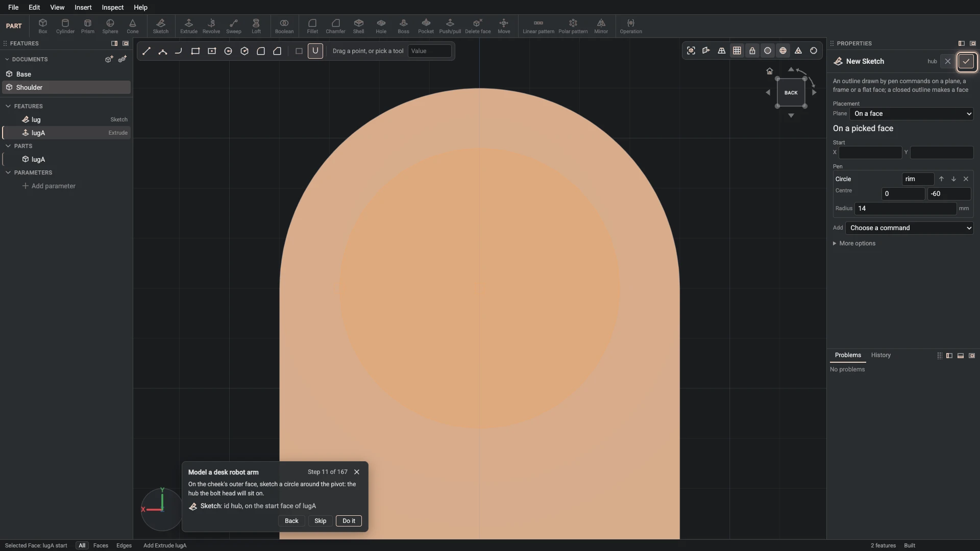The height and width of the screenshot is (551, 980).
Task: Open the Plane placement dropdown
Action: [x=912, y=114]
